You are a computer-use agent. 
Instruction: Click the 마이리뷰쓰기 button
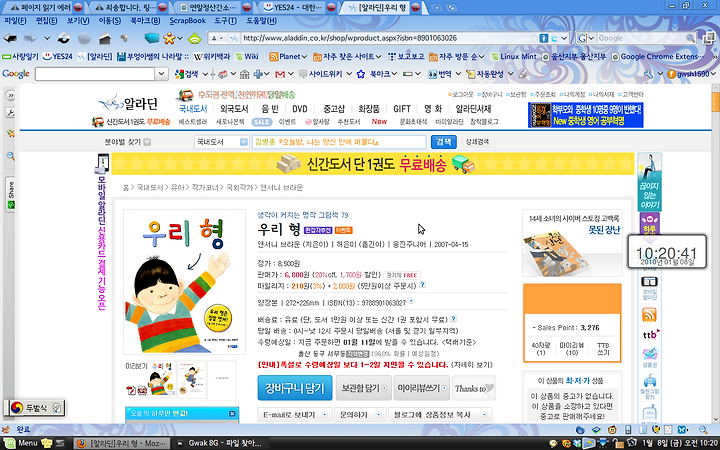(422, 388)
